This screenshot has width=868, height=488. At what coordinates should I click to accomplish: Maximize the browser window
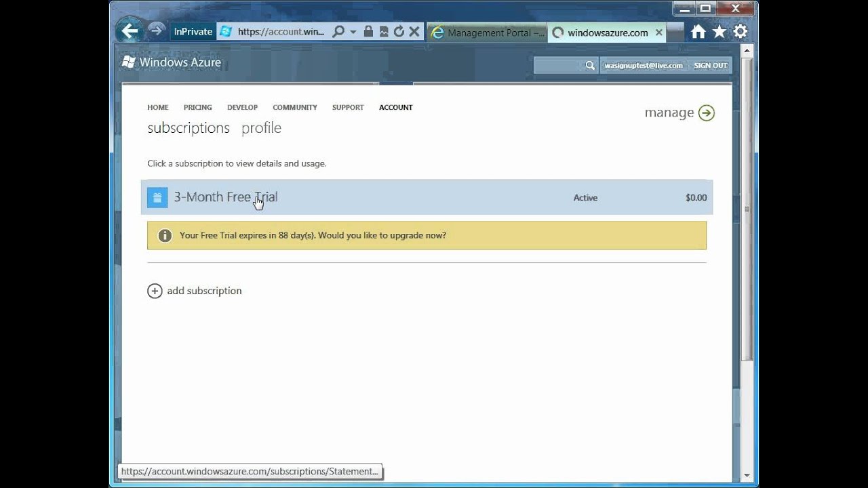705,8
